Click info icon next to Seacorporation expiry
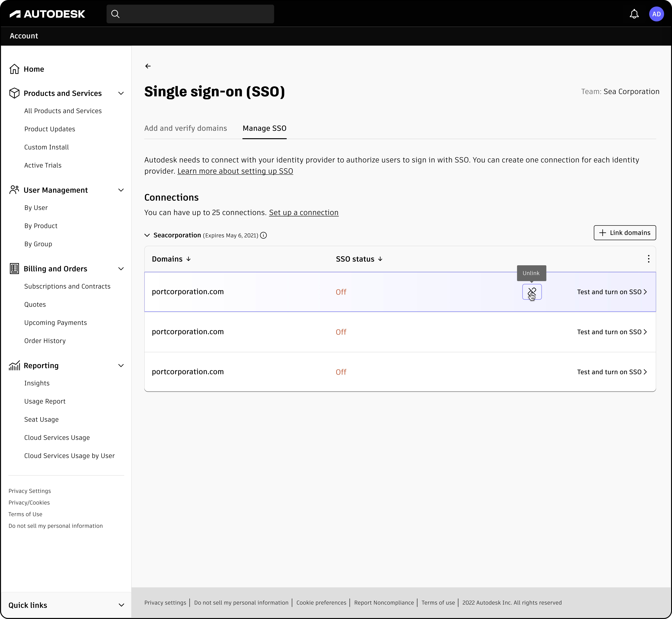The image size is (672, 619). [x=264, y=235]
